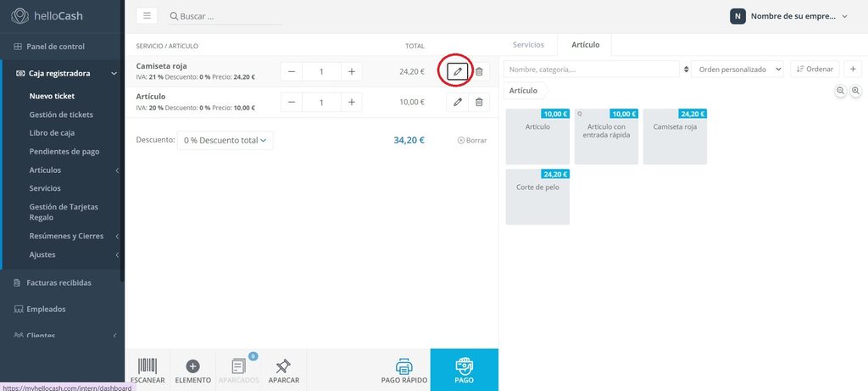The height and width of the screenshot is (391, 868).
Task: Click the helloCash logo
Action: [47, 15]
